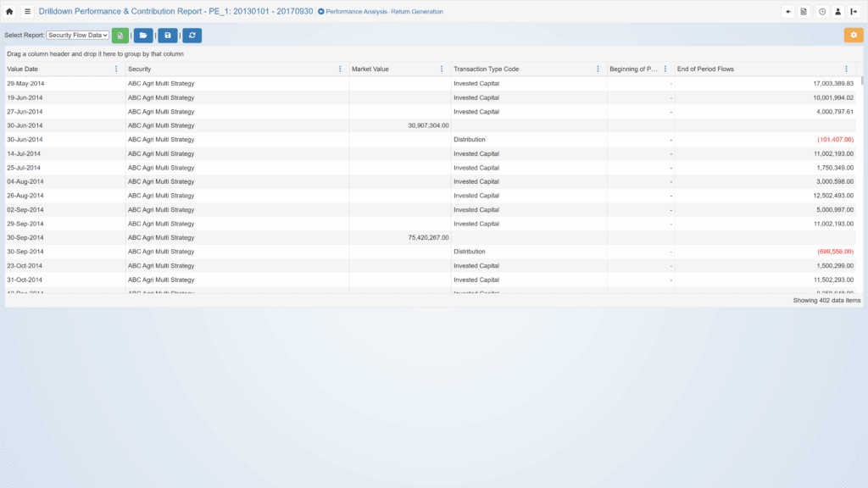The image size is (868, 488).
Task: Open the orange settings gear
Action: (x=853, y=35)
